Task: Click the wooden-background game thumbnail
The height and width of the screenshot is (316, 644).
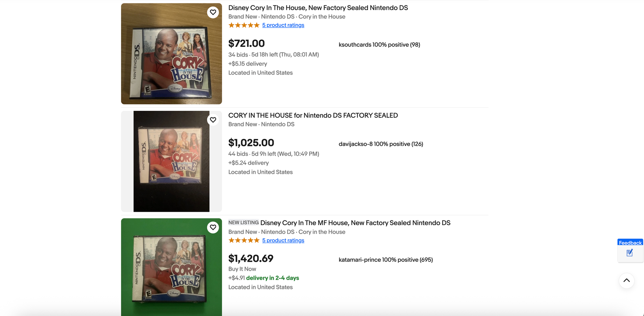Action: pyautogui.click(x=171, y=53)
